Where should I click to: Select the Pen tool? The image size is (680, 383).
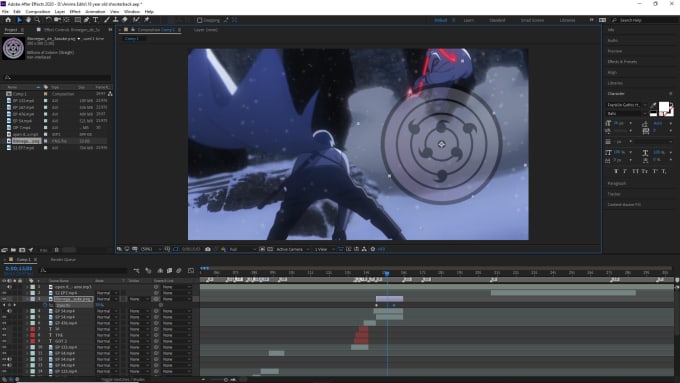click(86, 20)
